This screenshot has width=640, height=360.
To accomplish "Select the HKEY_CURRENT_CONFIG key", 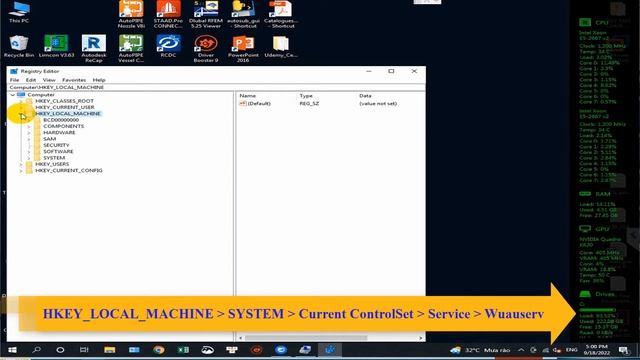I will [x=69, y=171].
